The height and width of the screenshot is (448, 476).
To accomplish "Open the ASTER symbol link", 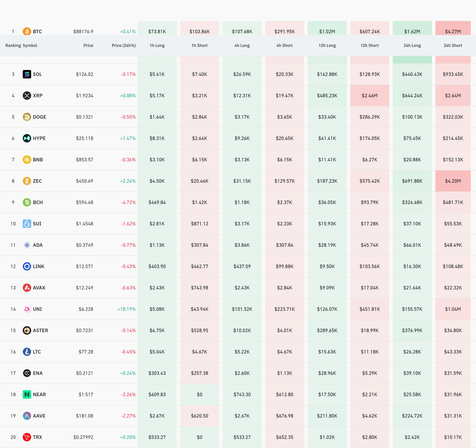I will point(40,330).
